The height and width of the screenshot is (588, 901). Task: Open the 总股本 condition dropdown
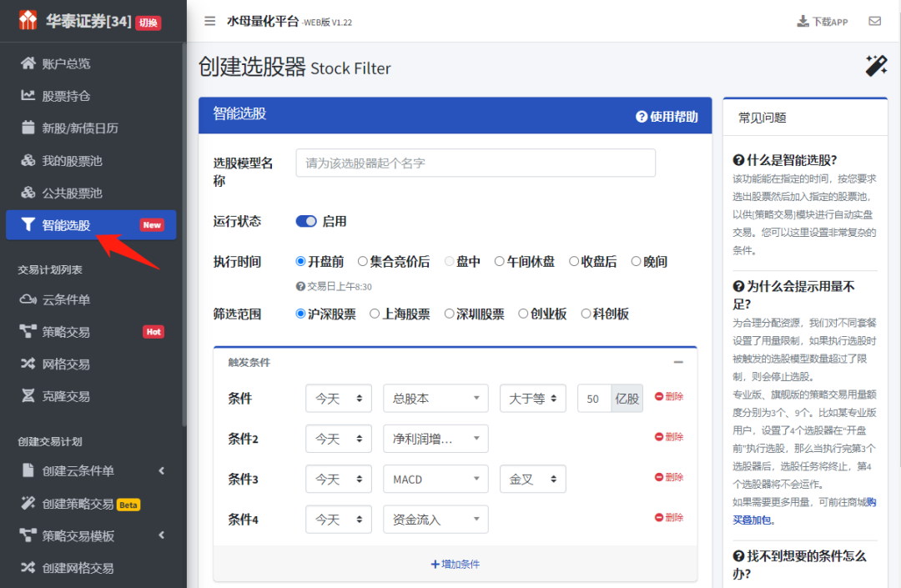coord(435,399)
